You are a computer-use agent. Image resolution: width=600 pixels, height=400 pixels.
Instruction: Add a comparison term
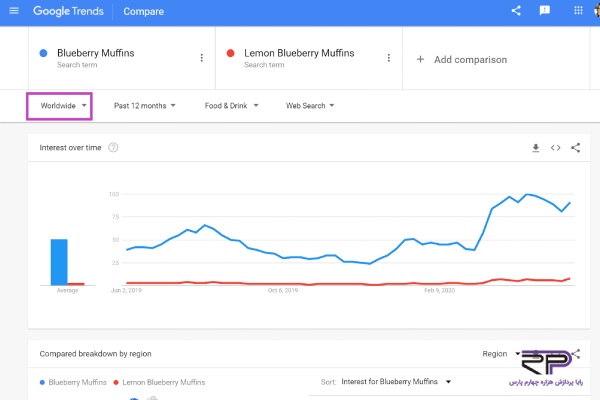[x=462, y=60]
